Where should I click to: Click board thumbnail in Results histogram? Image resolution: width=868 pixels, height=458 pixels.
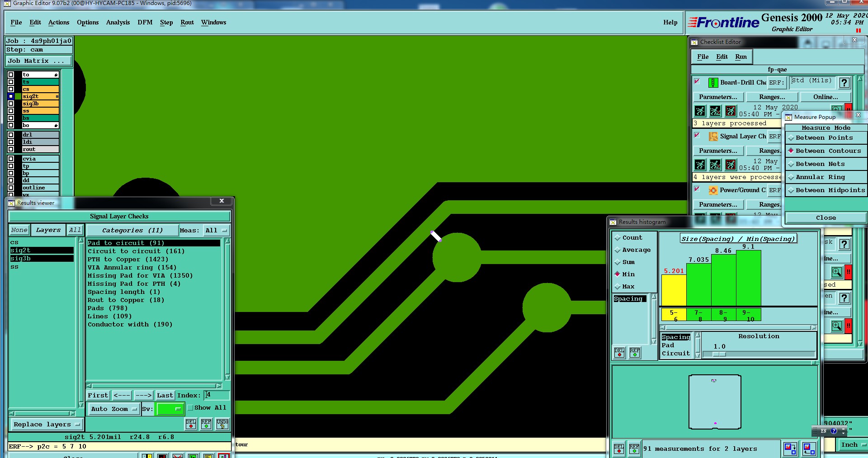pyautogui.click(x=715, y=401)
